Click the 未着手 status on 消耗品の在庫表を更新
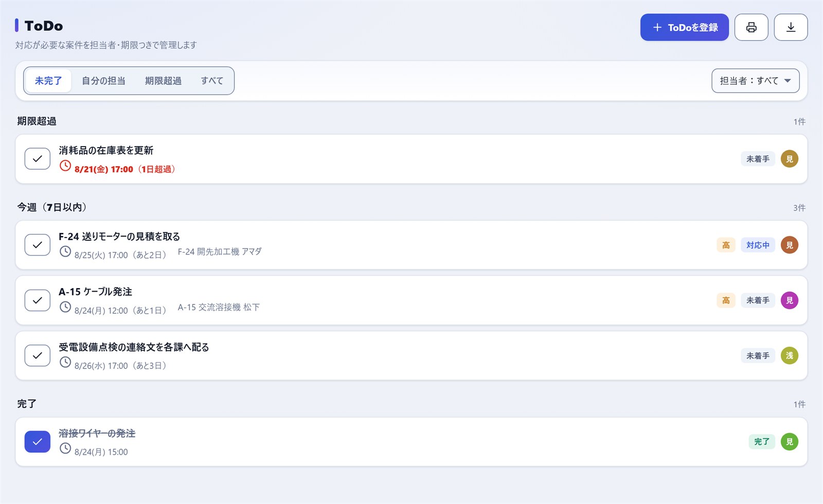The image size is (823, 504). click(758, 159)
